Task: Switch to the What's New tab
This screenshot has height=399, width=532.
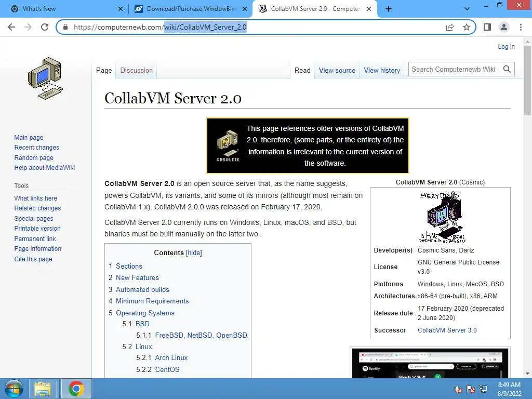Action: [x=64, y=9]
